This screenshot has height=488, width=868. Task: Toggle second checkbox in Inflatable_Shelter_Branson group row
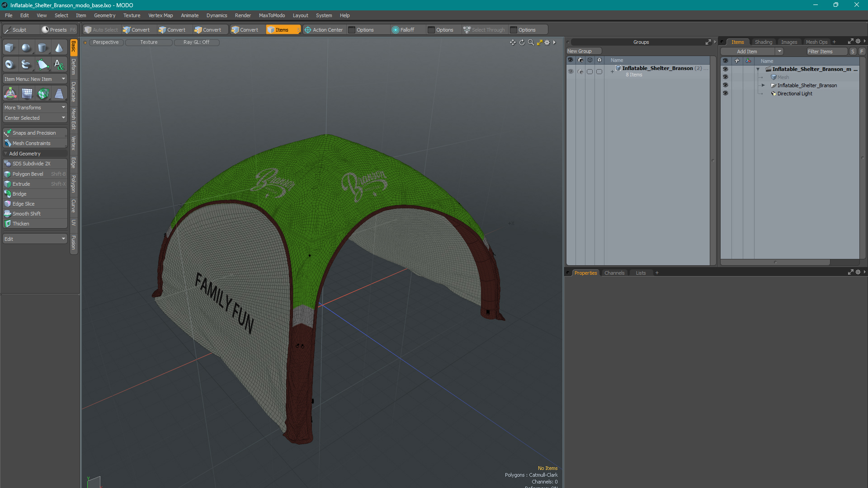(599, 71)
